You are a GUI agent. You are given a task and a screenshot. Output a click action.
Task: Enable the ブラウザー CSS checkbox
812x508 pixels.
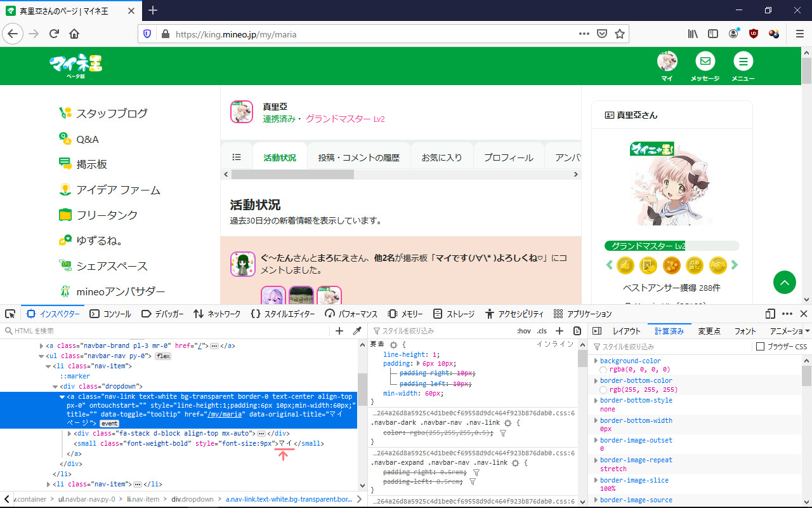coord(760,347)
